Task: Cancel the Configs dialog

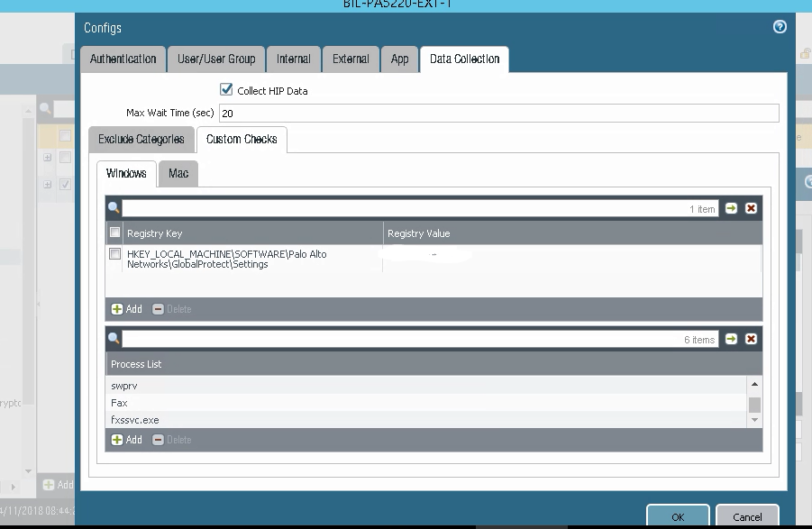Action: [x=747, y=516]
